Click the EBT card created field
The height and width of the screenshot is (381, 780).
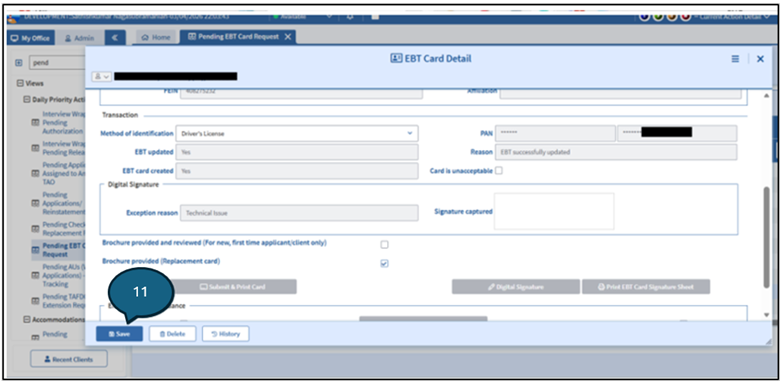(x=296, y=171)
